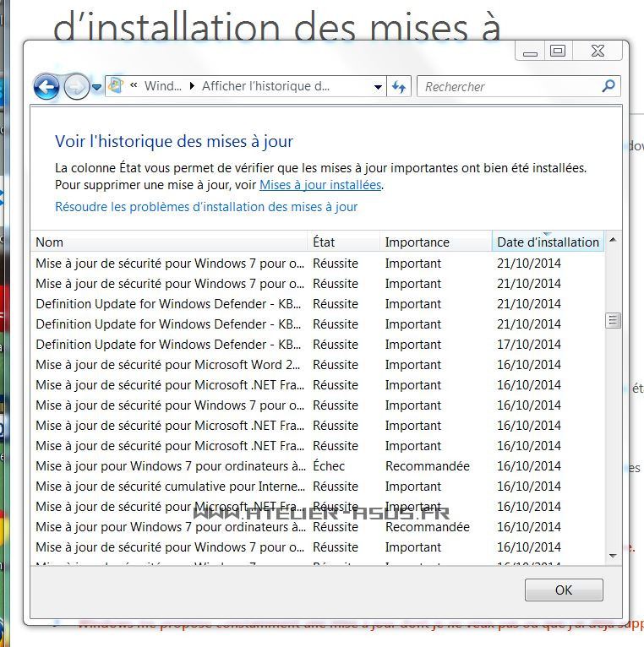Sort the list by the Nom column

pyautogui.click(x=169, y=242)
